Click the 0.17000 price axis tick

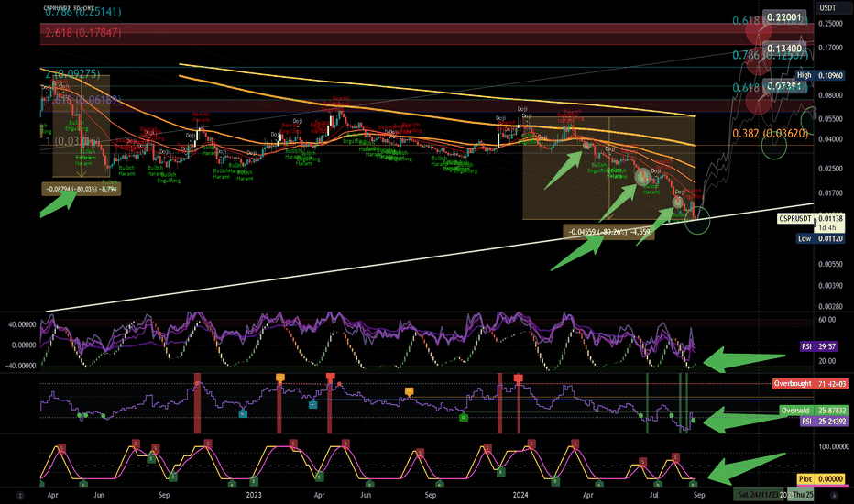tap(830, 48)
